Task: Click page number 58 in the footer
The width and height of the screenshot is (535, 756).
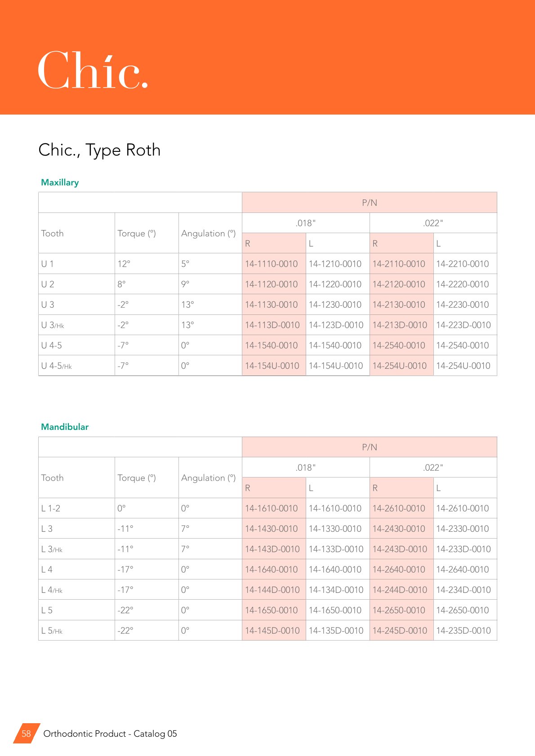Action: click(x=27, y=734)
